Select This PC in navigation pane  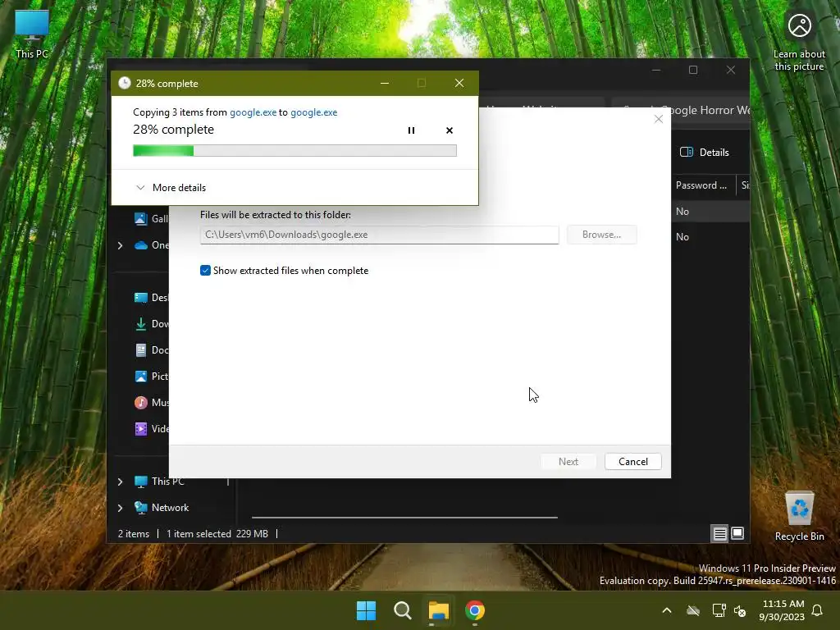160,481
